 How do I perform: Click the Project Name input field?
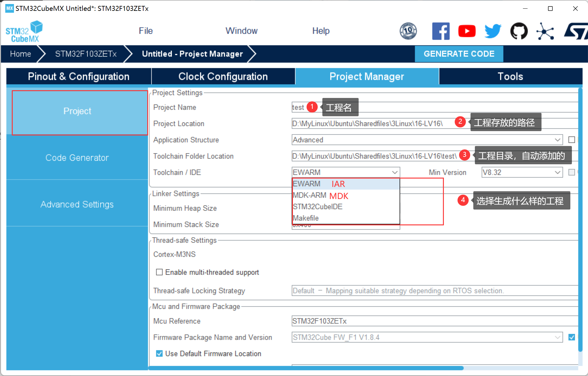434,107
